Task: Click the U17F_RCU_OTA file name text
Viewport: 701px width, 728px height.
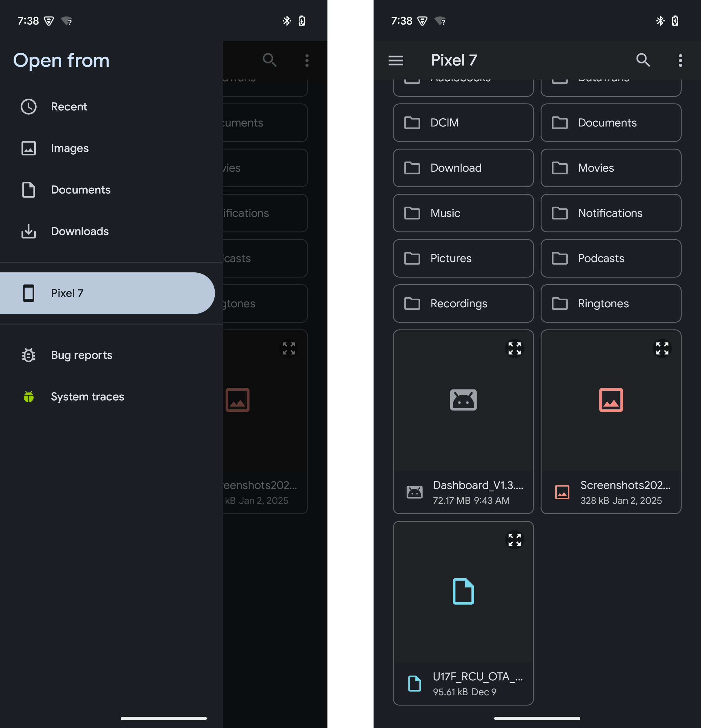Action: tap(478, 676)
